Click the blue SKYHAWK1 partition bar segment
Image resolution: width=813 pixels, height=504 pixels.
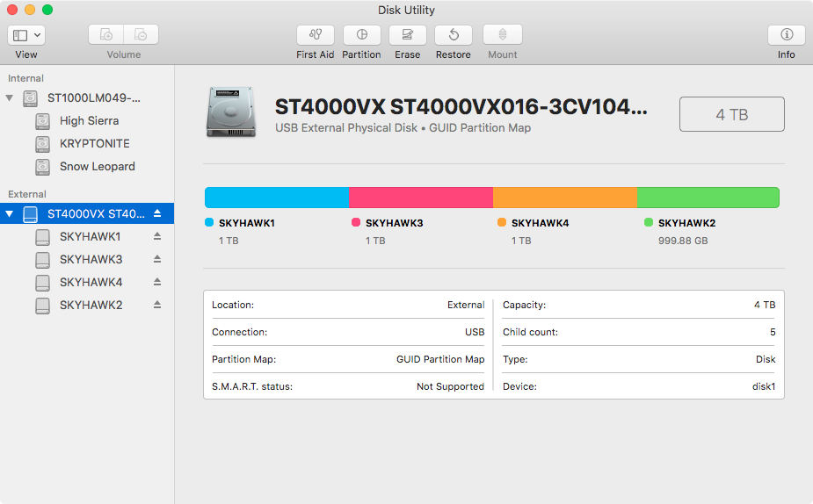coord(277,198)
